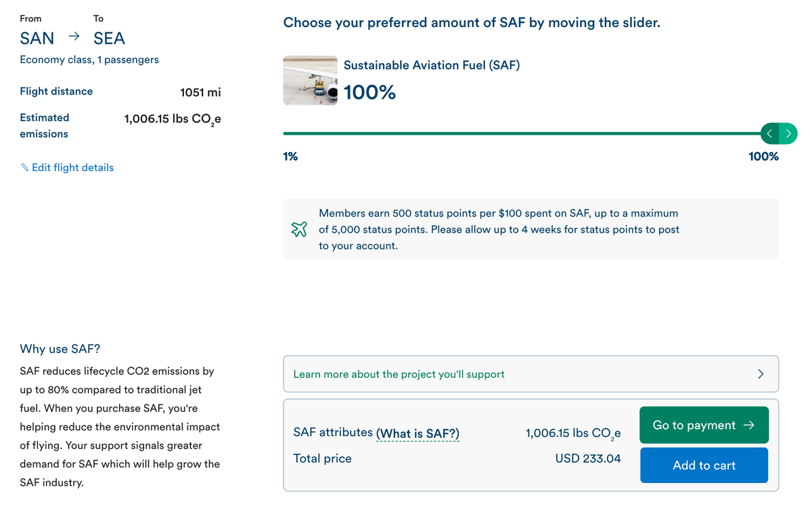Open the Edit flight details link
Image resolution: width=812 pixels, height=514 pixels.
(72, 167)
